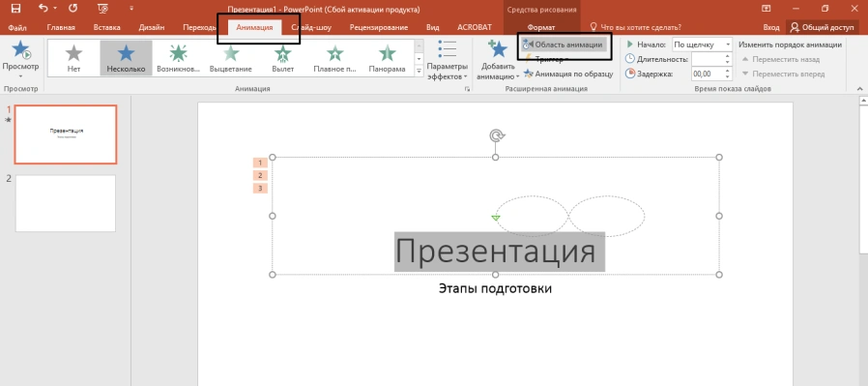Open Параметры эффектов options
The height and width of the screenshot is (386, 868).
(448, 60)
